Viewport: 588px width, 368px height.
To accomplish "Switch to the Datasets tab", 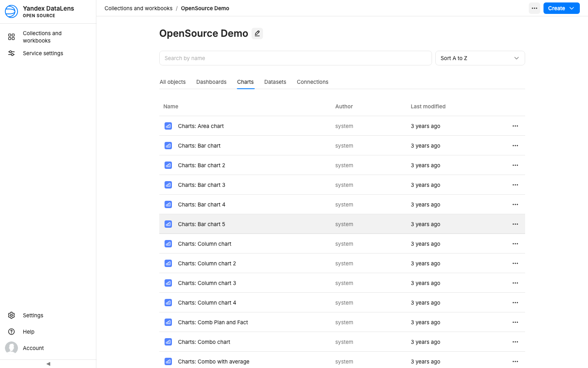I will click(275, 82).
